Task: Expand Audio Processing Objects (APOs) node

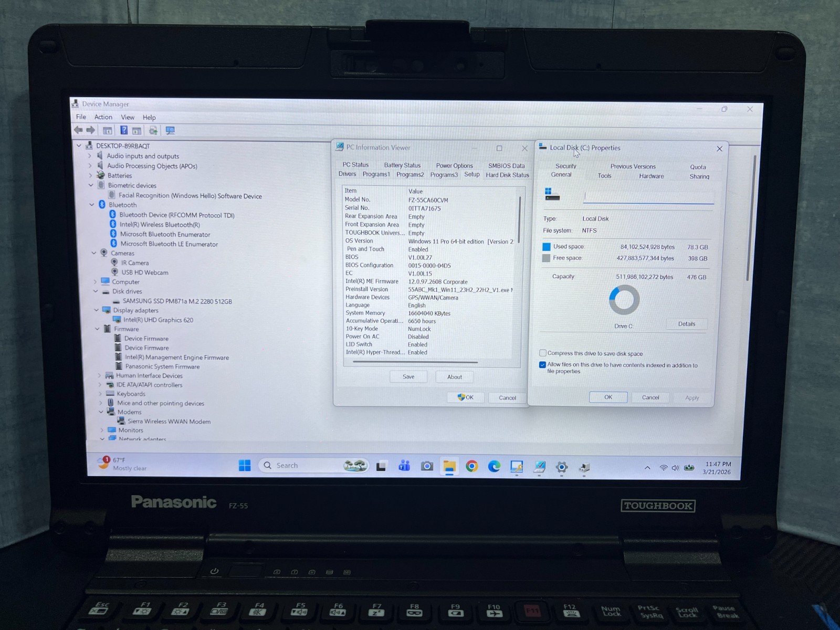Action: tap(90, 166)
